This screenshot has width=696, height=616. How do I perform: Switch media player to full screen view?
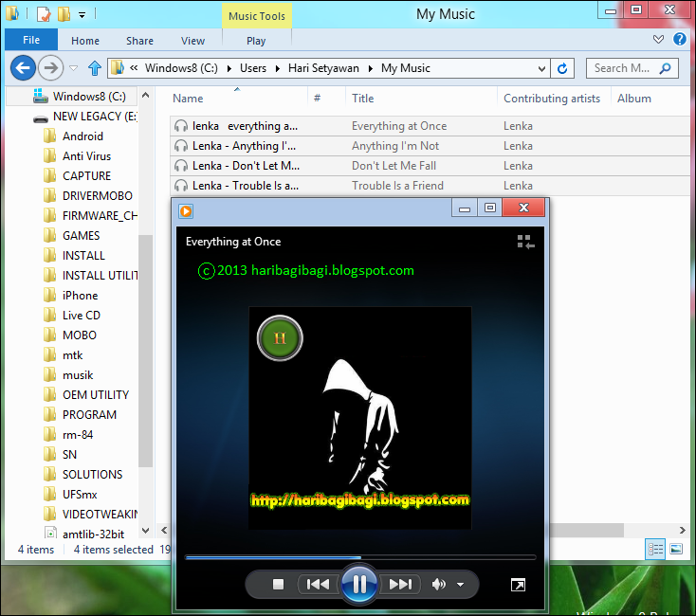pos(518,585)
